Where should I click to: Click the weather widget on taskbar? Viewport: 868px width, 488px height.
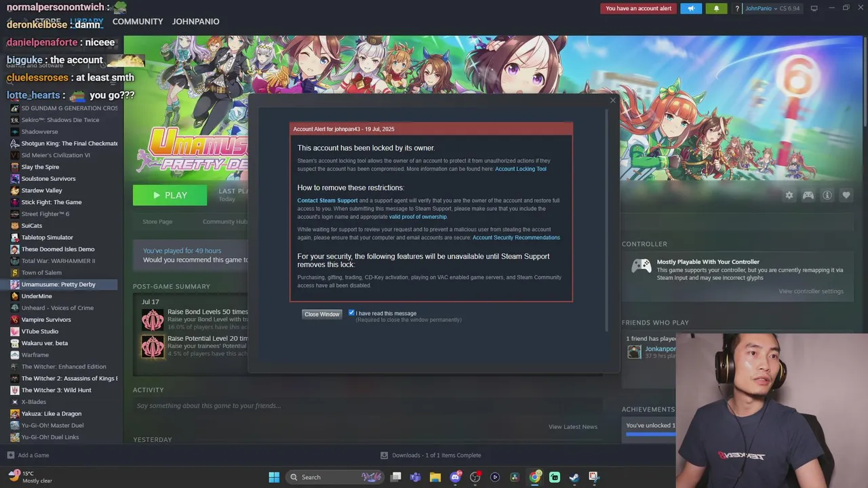[30, 477]
